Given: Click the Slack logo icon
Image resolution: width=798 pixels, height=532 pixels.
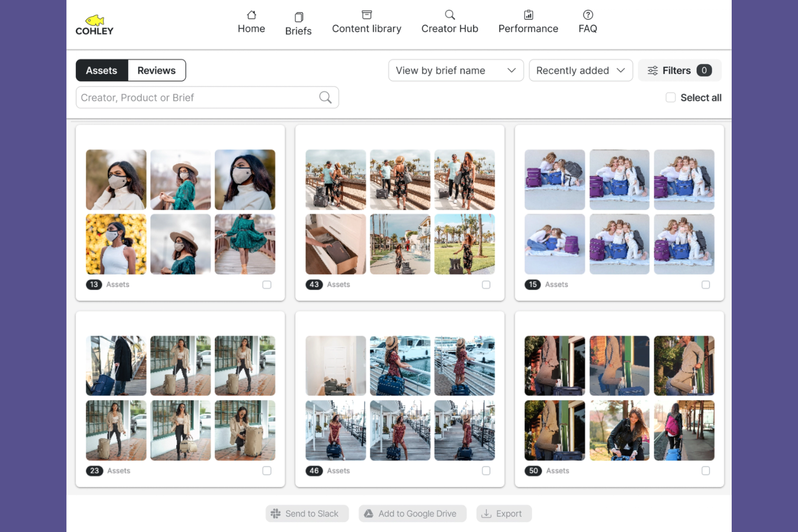Looking at the screenshot, I should pos(276,514).
